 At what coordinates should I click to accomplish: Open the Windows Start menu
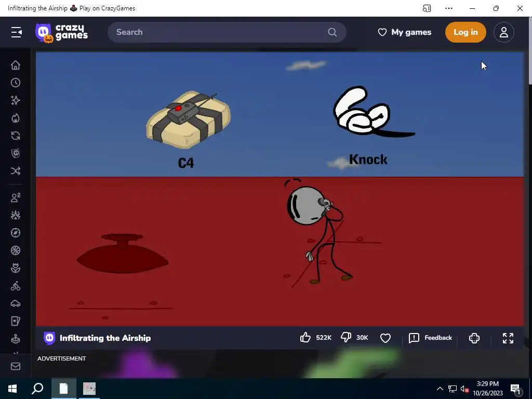[12, 389]
